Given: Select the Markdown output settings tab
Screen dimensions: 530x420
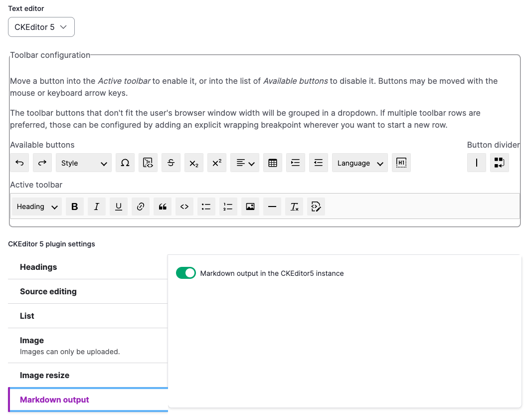Looking at the screenshot, I should (88, 400).
